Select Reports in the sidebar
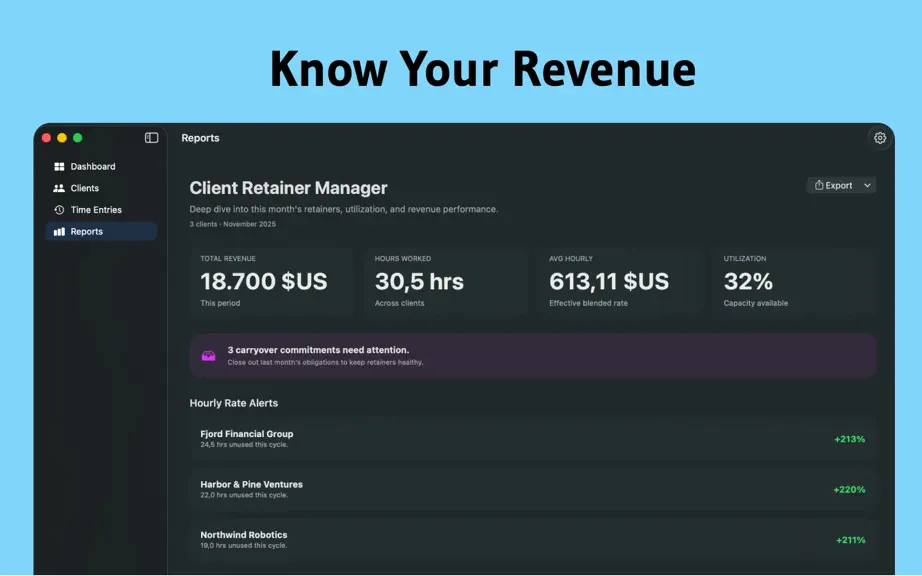 (x=101, y=232)
